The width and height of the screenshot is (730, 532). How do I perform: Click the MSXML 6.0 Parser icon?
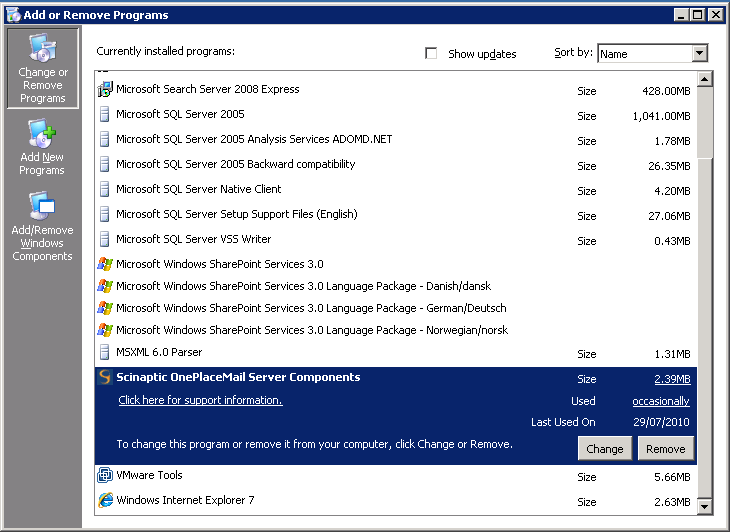(105, 352)
